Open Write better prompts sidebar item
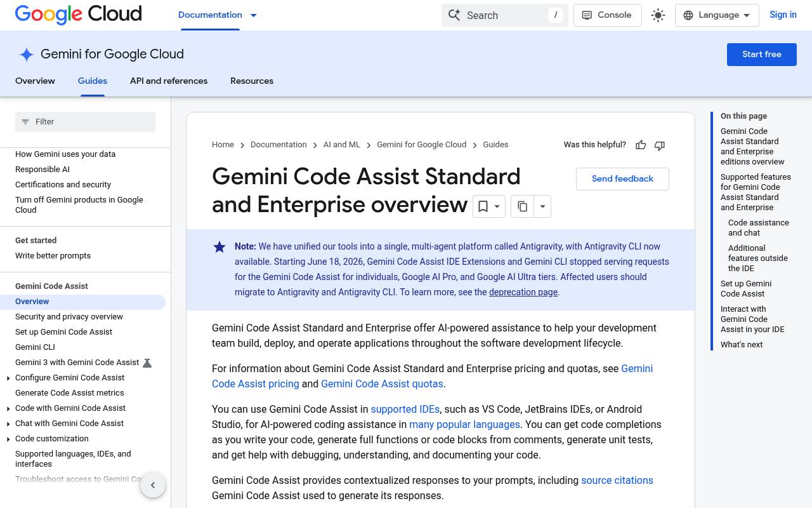The height and width of the screenshot is (508, 812). [x=53, y=256]
